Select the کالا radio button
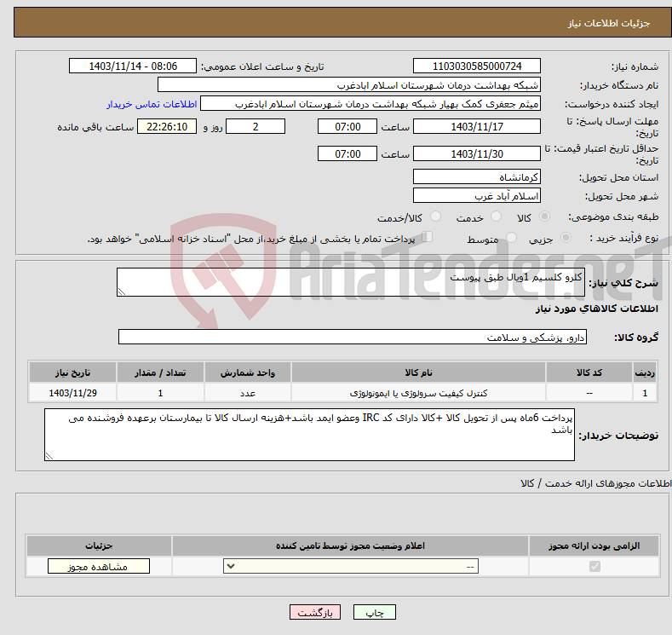This screenshot has width=672, height=635. [x=545, y=217]
